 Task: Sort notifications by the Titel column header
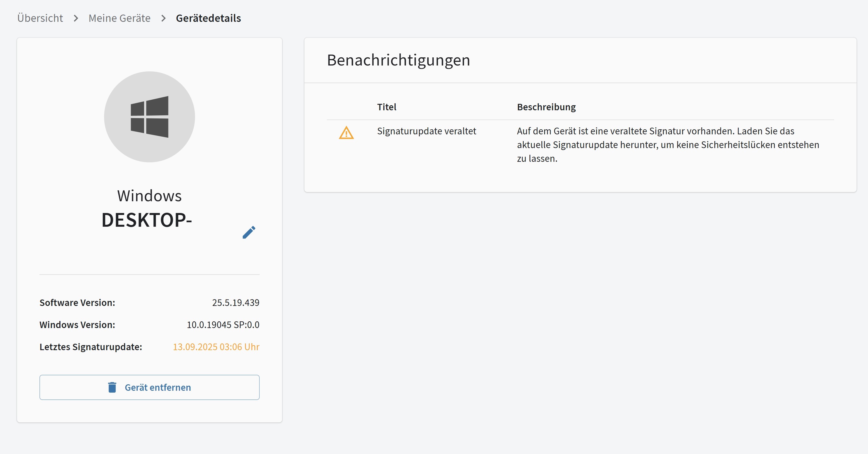[386, 107]
